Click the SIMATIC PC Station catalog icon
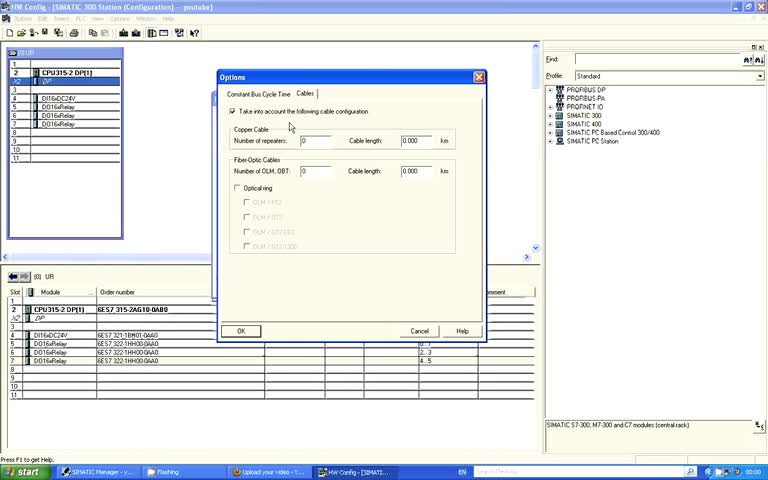The height and width of the screenshot is (480, 768). [559, 141]
